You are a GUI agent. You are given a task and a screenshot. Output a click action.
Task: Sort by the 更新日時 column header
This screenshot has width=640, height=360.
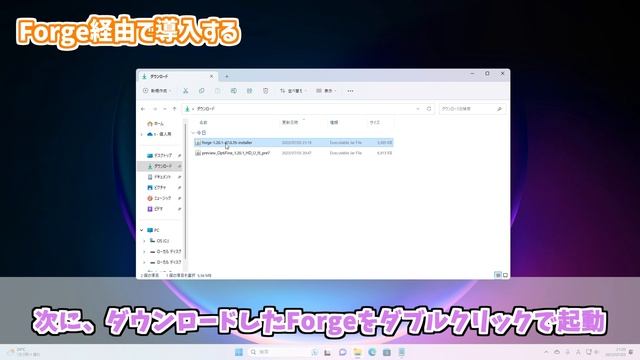290,122
